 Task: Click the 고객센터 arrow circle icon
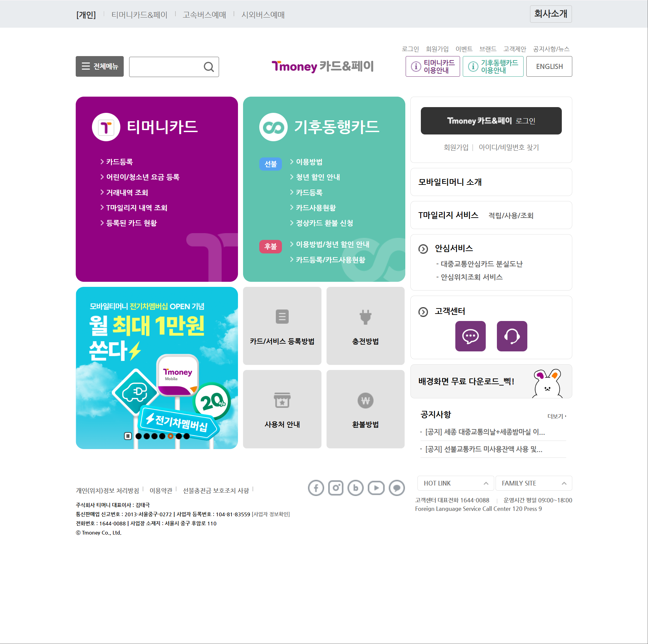(423, 312)
